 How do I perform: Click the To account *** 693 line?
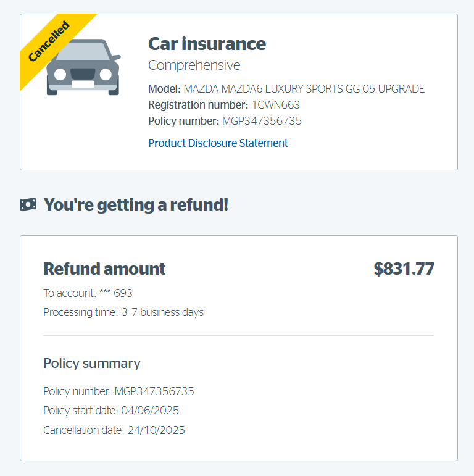click(88, 293)
